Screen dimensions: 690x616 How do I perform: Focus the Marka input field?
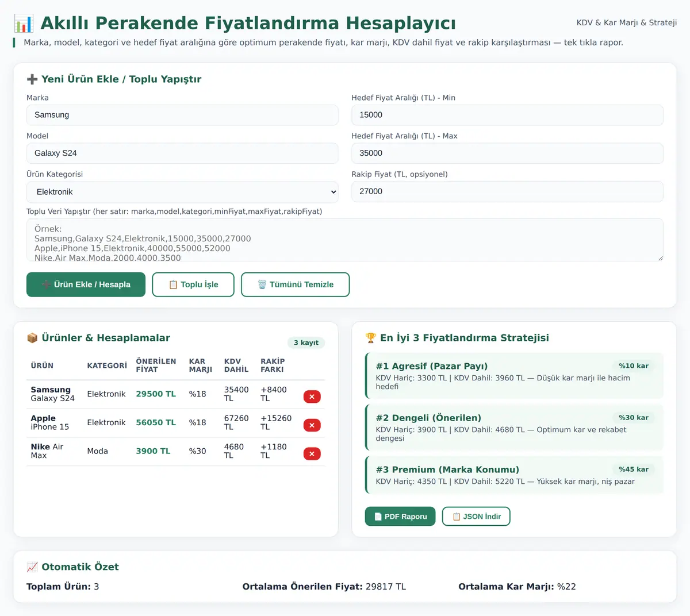point(182,115)
